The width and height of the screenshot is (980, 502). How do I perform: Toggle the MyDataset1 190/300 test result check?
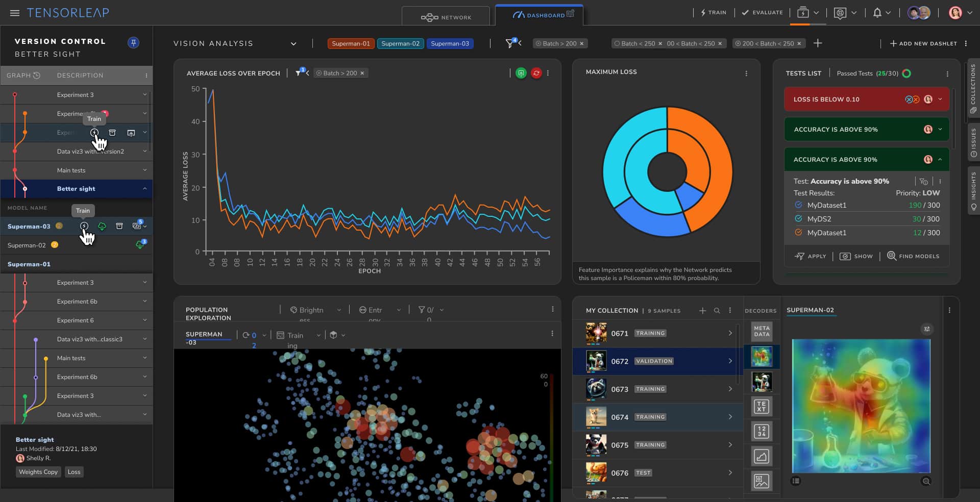798,205
